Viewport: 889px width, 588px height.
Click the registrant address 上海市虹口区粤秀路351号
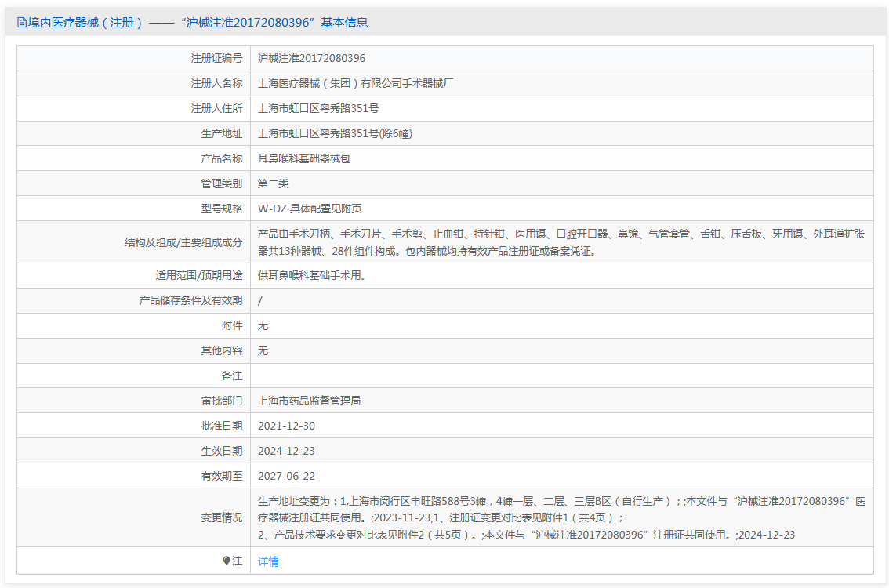click(318, 108)
